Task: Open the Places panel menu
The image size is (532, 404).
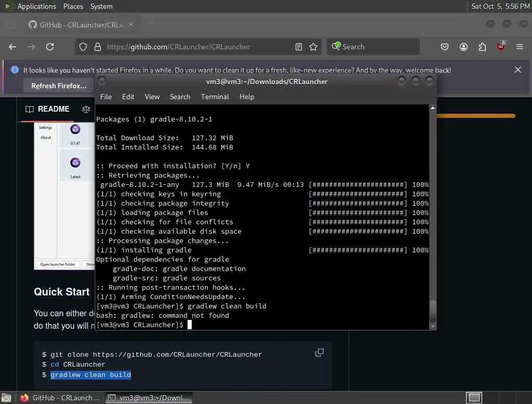Action: [73, 6]
